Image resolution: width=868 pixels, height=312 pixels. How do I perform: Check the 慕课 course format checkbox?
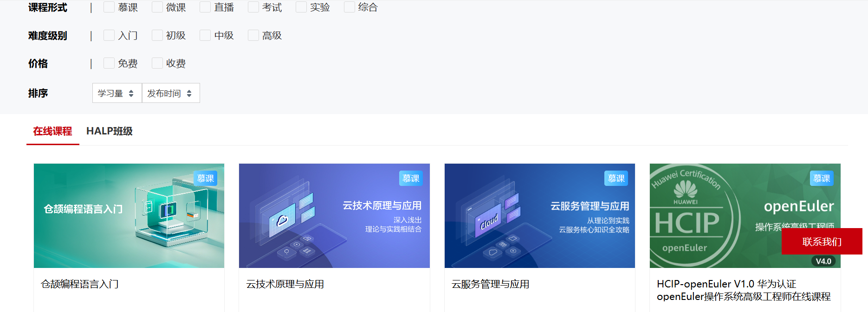click(x=109, y=7)
